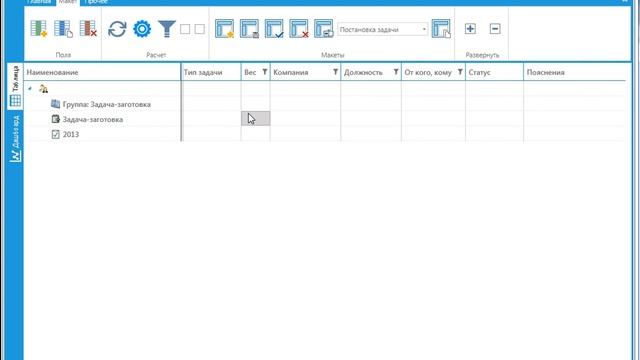Open calculation settings gear
640x360 pixels.
[142, 29]
